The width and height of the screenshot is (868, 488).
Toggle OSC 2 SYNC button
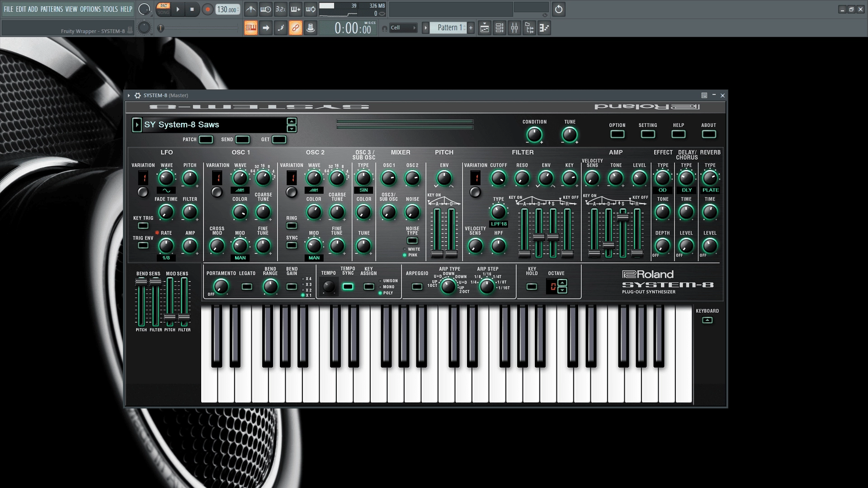click(292, 245)
